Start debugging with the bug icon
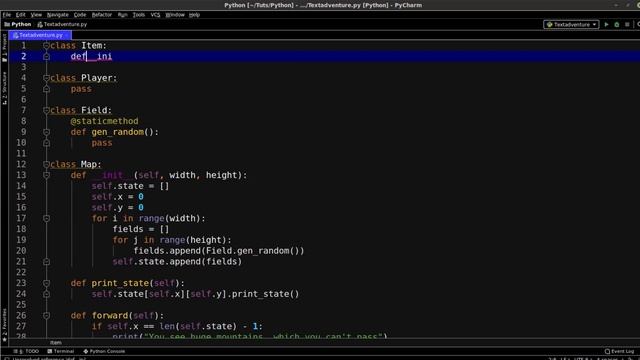Viewport: 640px width, 360px height. (x=617, y=24)
